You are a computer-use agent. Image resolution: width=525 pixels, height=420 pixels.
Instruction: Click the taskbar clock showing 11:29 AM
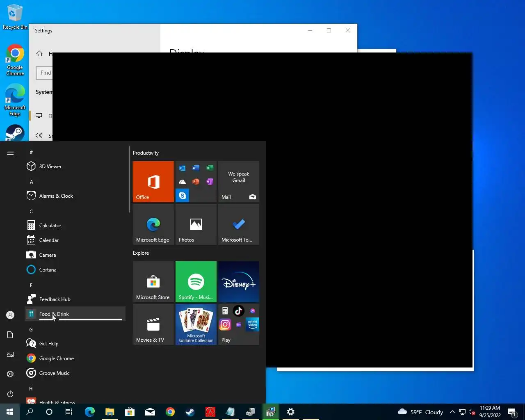[x=490, y=412]
